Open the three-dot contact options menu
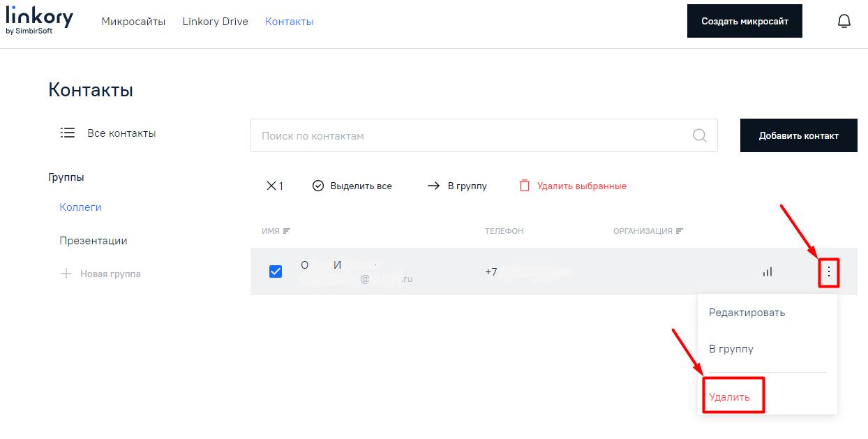 pyautogui.click(x=828, y=271)
